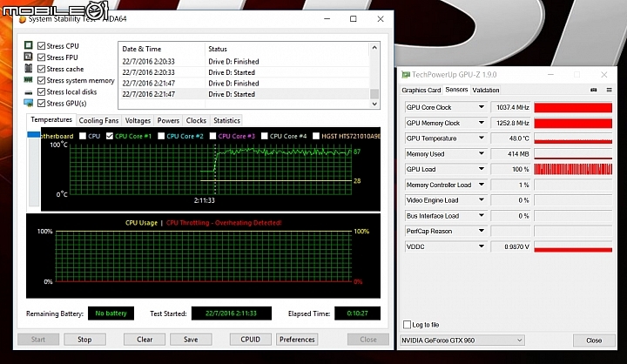The image size is (627, 364).
Task: Enable Log to file in GPU-Z
Action: (407, 325)
